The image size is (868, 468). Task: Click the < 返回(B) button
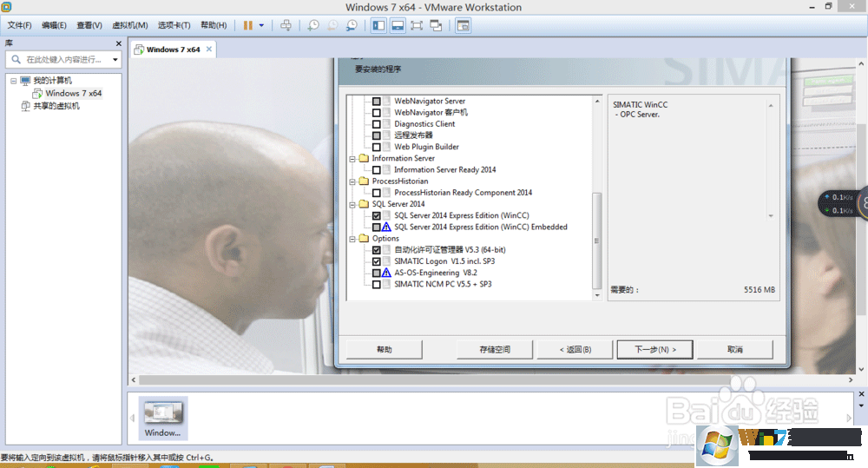[575, 349]
